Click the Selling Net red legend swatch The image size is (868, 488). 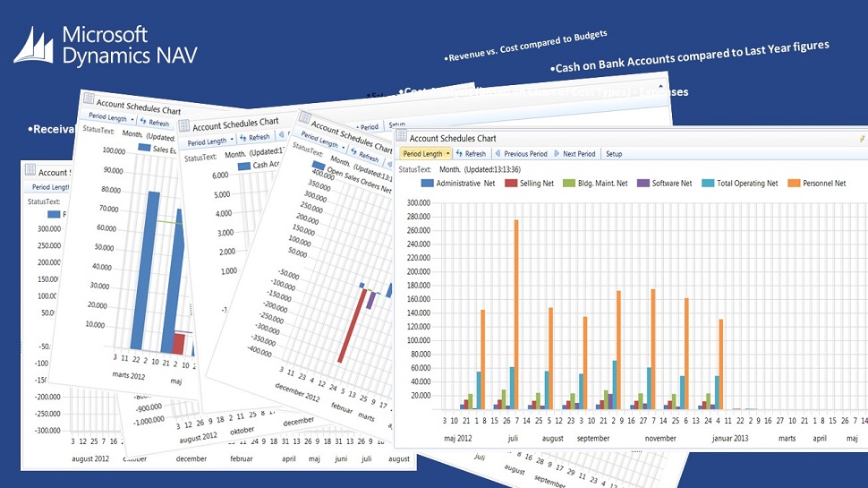(510, 183)
